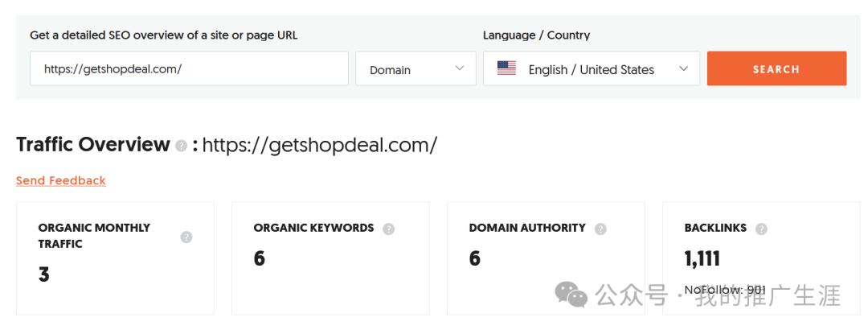Open the Organic Monthly Traffic help tooltip icon
Viewport: 868px width, 330px height.
click(x=186, y=237)
